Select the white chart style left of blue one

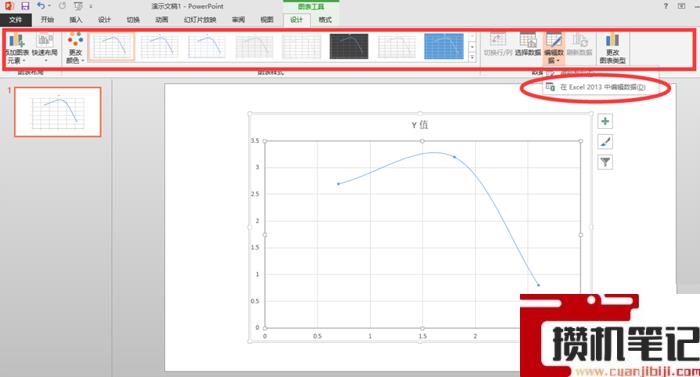[396, 46]
